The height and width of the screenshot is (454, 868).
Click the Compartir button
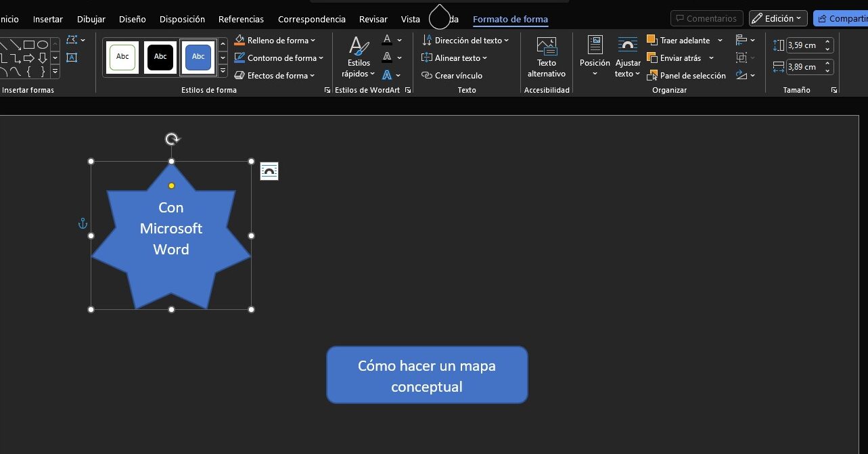[x=841, y=18]
